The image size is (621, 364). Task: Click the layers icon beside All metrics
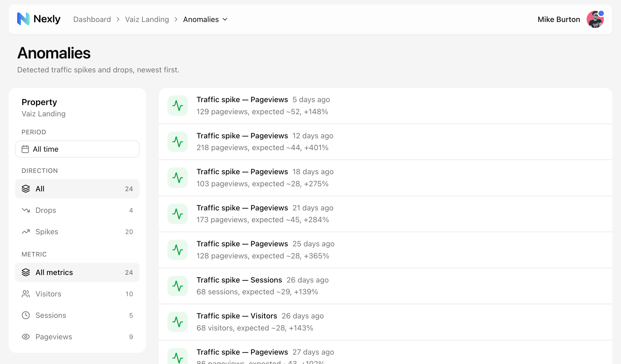[x=26, y=272]
